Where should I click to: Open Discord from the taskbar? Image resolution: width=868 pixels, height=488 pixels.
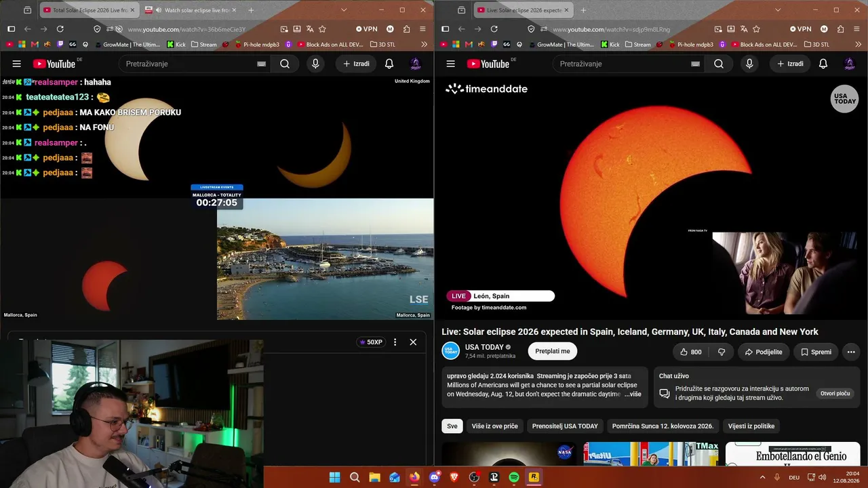(434, 477)
